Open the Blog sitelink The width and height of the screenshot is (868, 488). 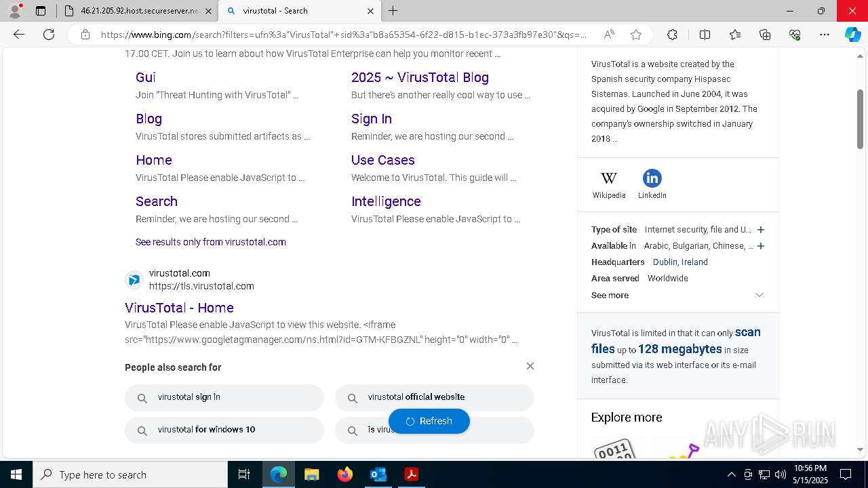[149, 119]
